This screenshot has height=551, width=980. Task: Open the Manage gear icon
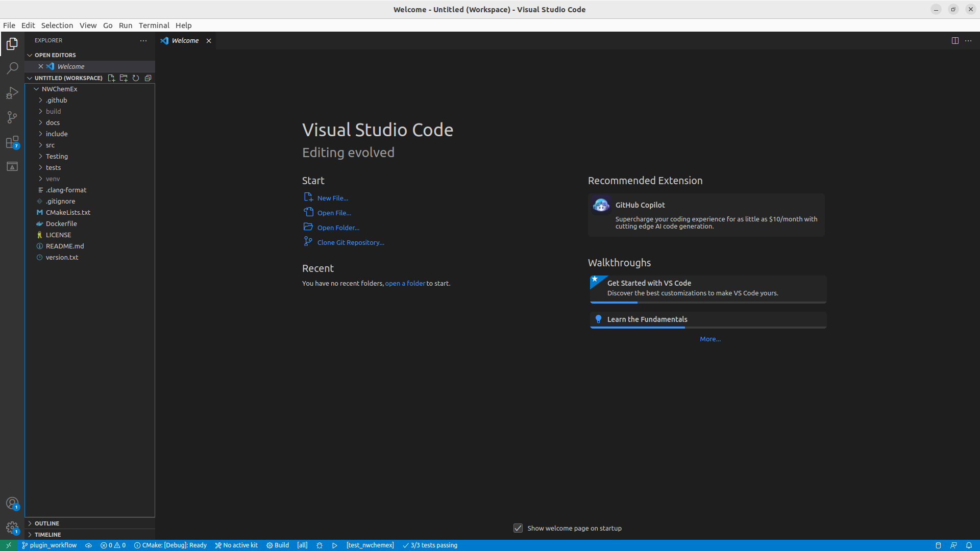coord(12,528)
